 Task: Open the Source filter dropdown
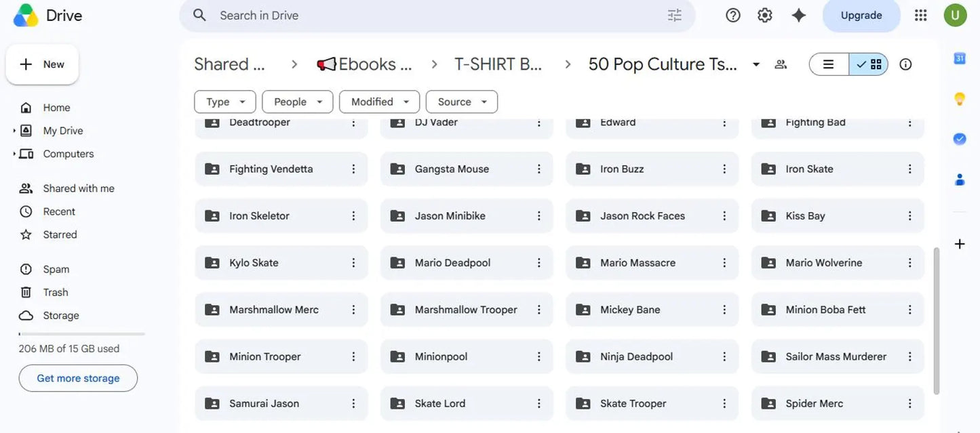462,102
